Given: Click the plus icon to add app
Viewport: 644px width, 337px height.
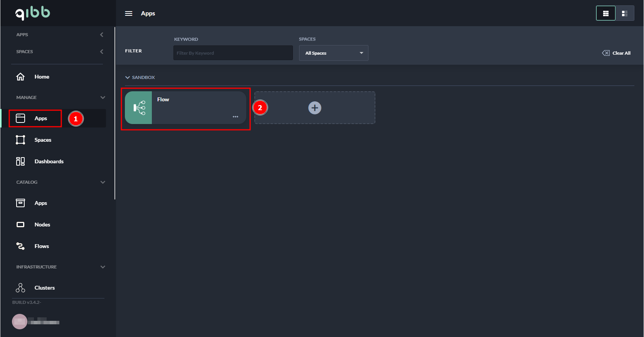Looking at the screenshot, I should [x=314, y=108].
